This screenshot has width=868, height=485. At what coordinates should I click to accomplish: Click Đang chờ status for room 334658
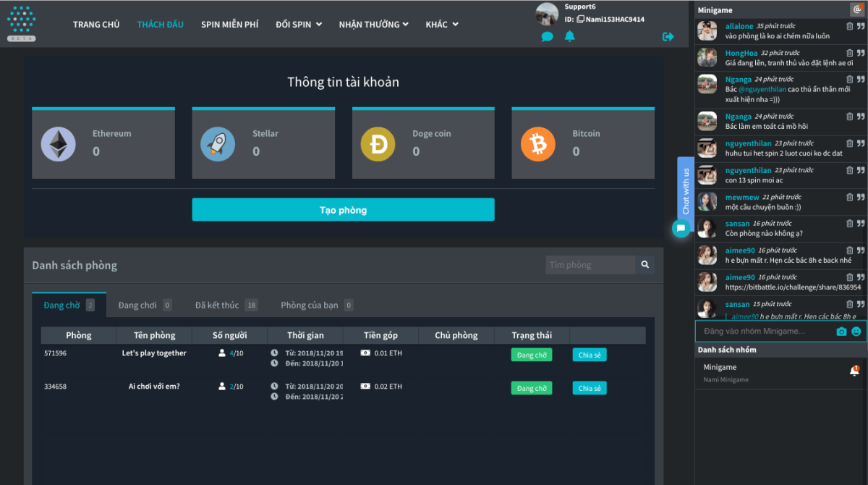(532, 388)
